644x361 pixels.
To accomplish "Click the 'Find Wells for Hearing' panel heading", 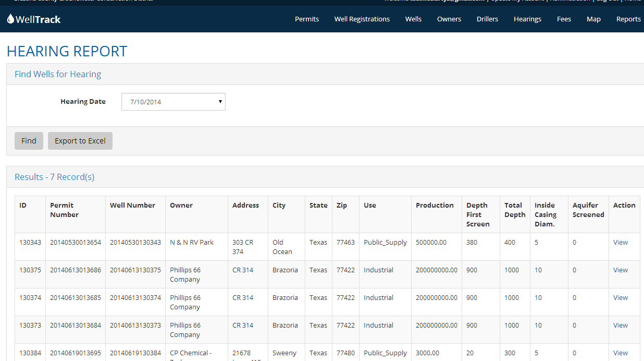I will (58, 74).
